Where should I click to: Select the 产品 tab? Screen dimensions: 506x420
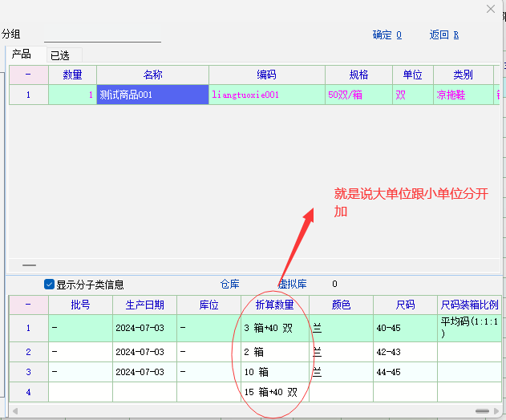click(x=22, y=55)
